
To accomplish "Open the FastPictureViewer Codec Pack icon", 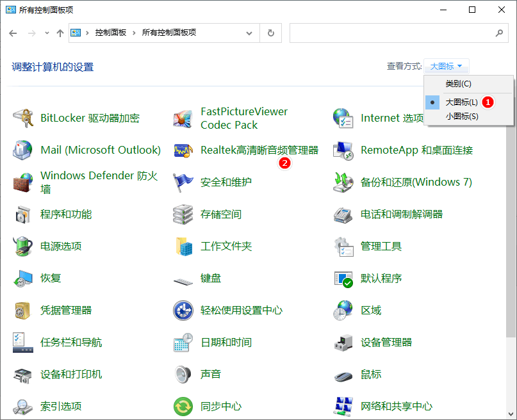I will (x=183, y=118).
